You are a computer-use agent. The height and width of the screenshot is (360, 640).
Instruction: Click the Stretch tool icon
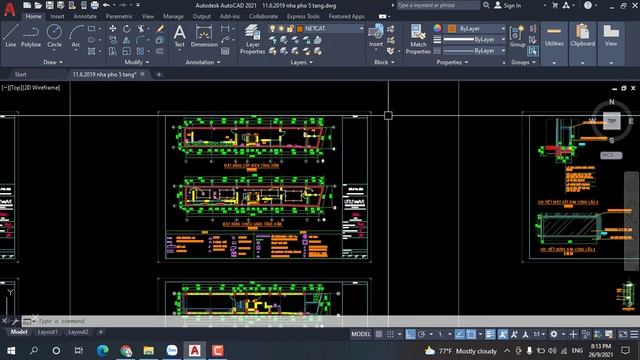(x=113, y=51)
